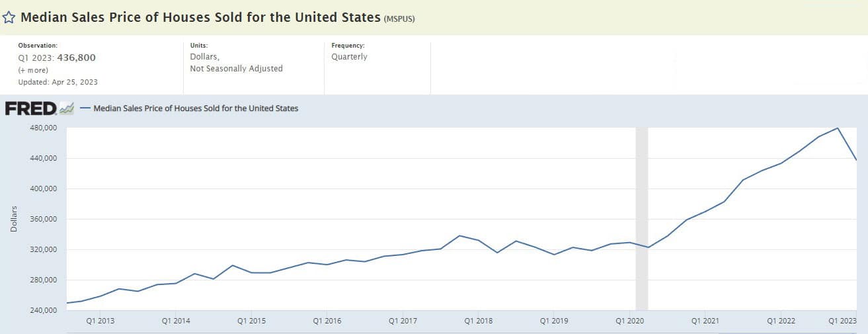Screen dimensions: 868x334
Task: Click the Q1 2018 x-axis label
Action: point(478,321)
